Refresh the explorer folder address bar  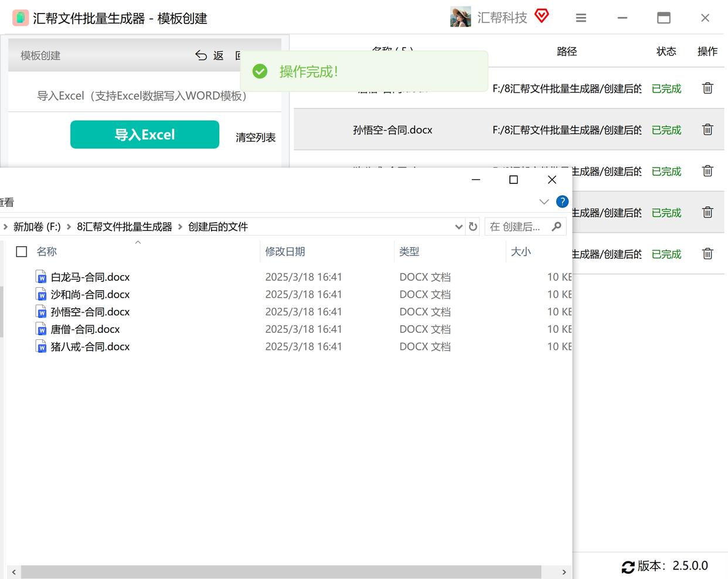[473, 226]
